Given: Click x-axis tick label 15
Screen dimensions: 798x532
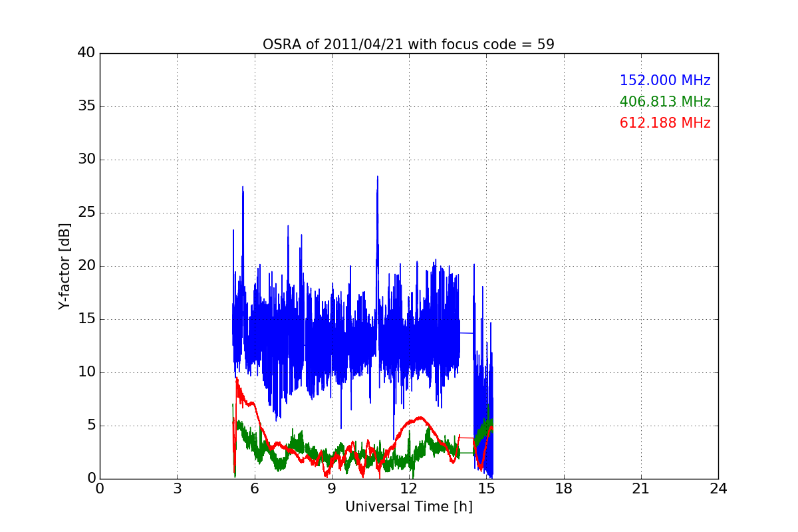Looking at the screenshot, I should pyautogui.click(x=486, y=489).
